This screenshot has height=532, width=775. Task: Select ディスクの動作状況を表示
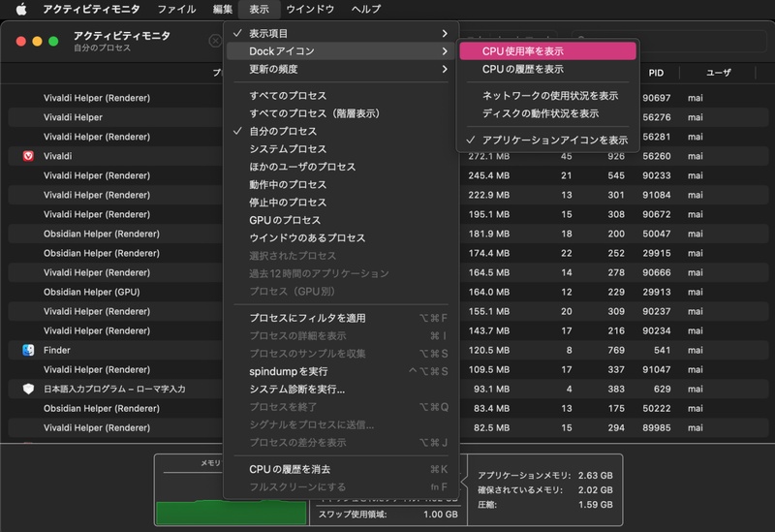point(547,113)
